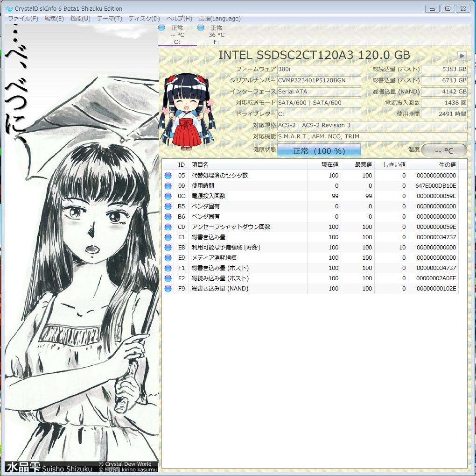This screenshot has height=476, width=476.
Task: Open the ヘルプ(H) menu
Action: coord(179,19)
